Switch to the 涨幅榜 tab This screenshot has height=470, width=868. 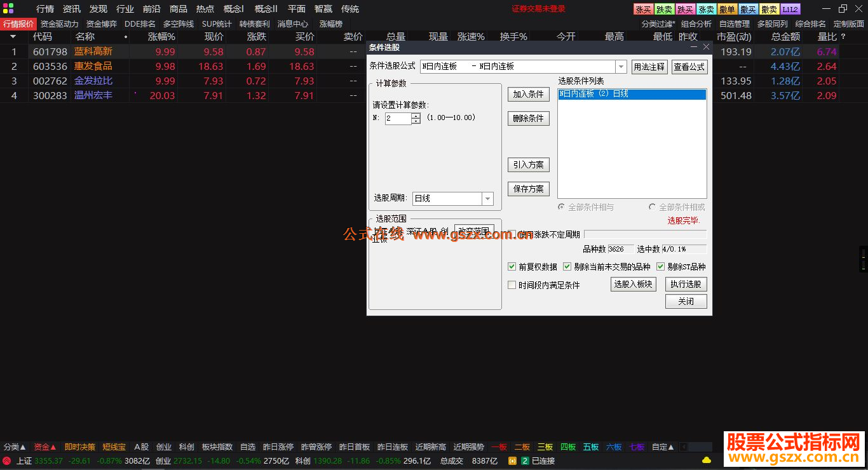(330, 24)
